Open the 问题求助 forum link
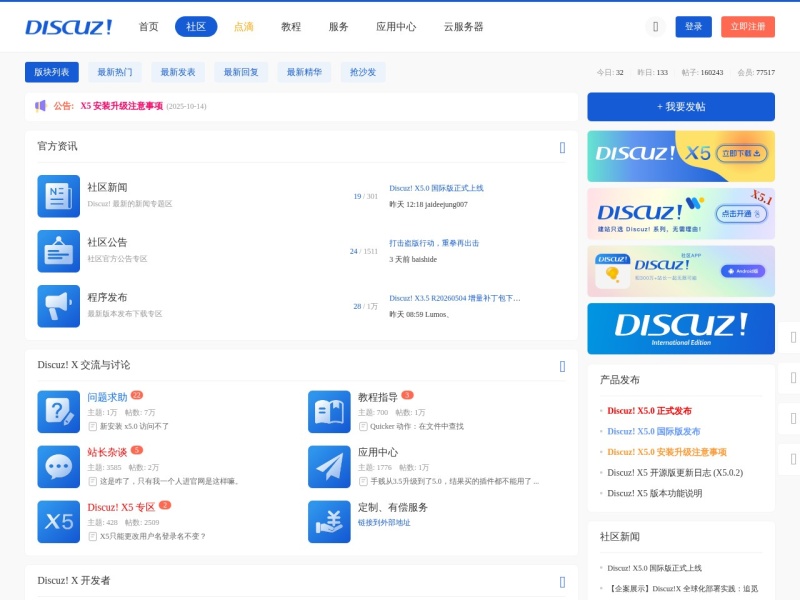800x600 pixels. point(107,397)
